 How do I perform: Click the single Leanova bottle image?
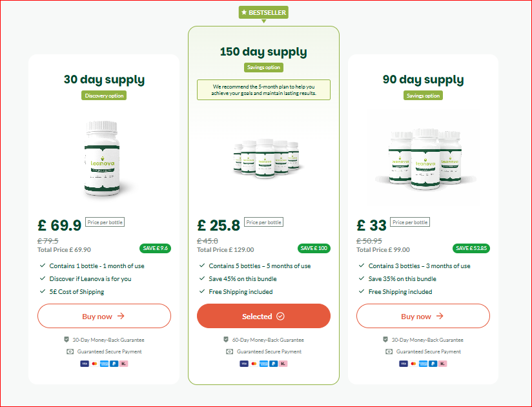click(103, 158)
